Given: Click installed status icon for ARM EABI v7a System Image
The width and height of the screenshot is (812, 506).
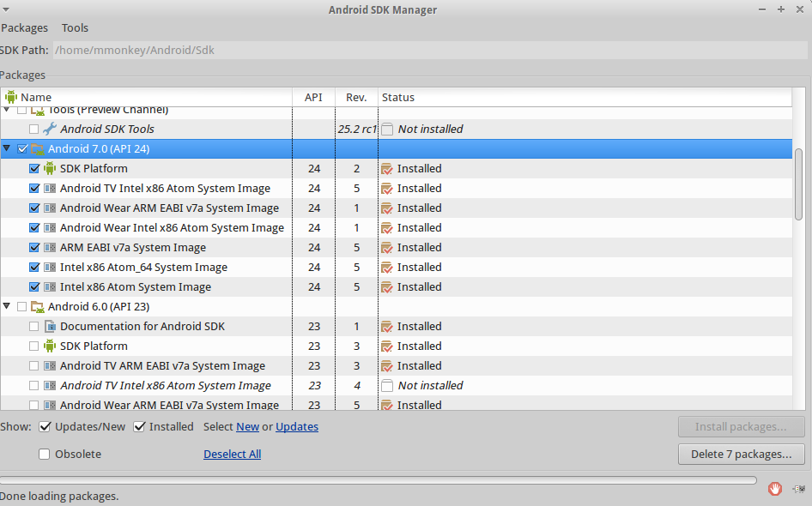Looking at the screenshot, I should click(387, 248).
